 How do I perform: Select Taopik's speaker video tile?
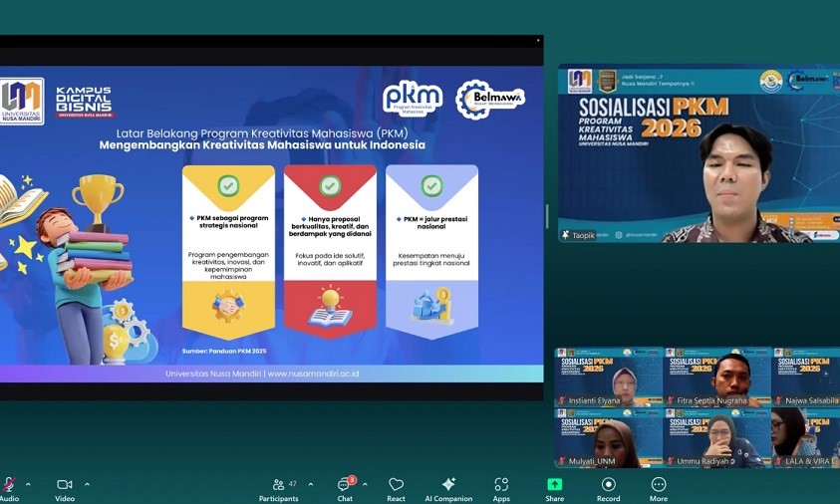[x=699, y=154]
